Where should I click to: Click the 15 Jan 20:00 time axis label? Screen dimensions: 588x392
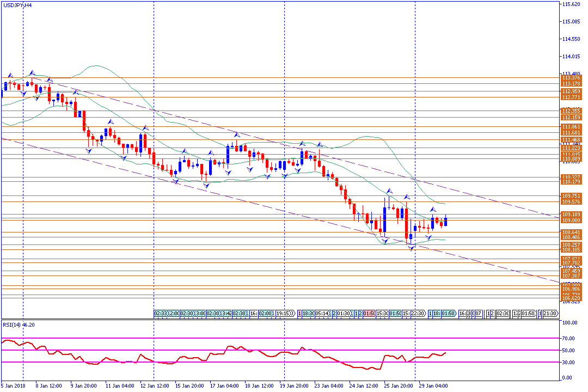(x=189, y=385)
